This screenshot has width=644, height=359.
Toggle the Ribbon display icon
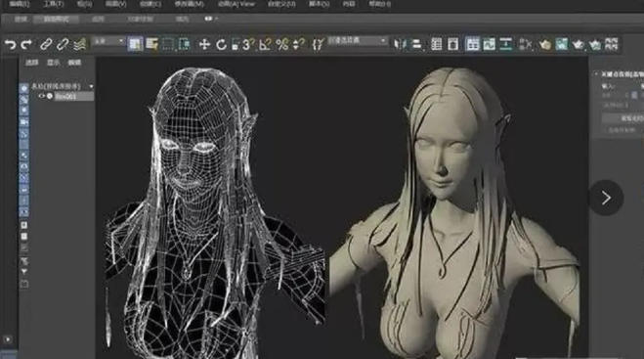472,44
